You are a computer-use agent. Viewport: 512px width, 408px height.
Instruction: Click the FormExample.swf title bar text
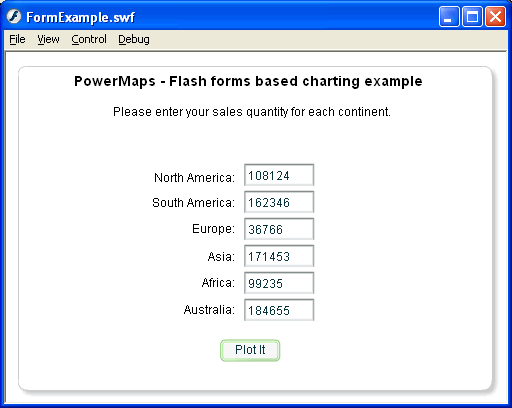pos(80,17)
